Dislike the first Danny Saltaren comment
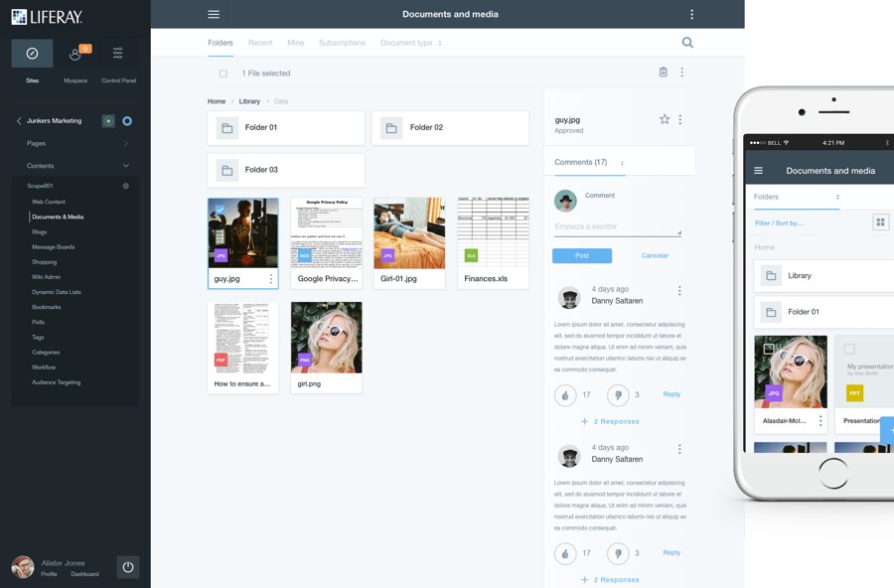 tap(618, 394)
